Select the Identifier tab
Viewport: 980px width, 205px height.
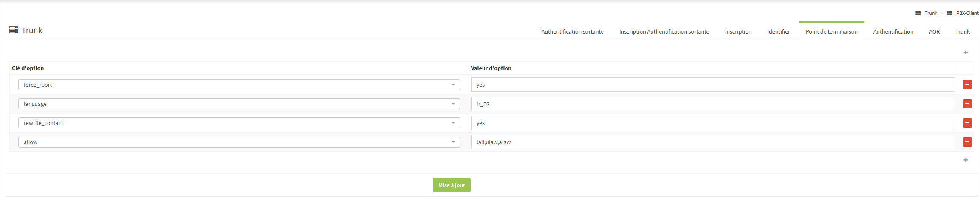click(779, 31)
